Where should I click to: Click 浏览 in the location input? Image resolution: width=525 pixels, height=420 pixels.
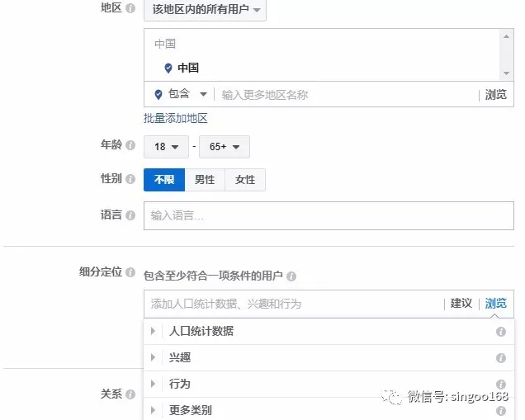point(496,95)
